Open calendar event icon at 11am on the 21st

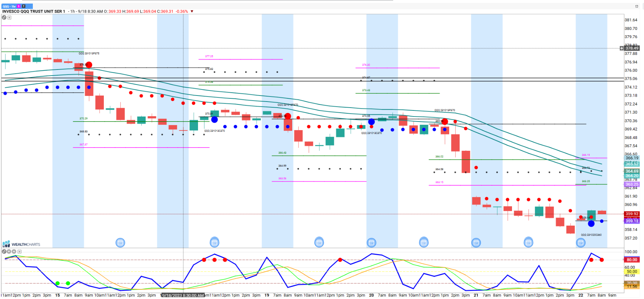tap(528, 242)
